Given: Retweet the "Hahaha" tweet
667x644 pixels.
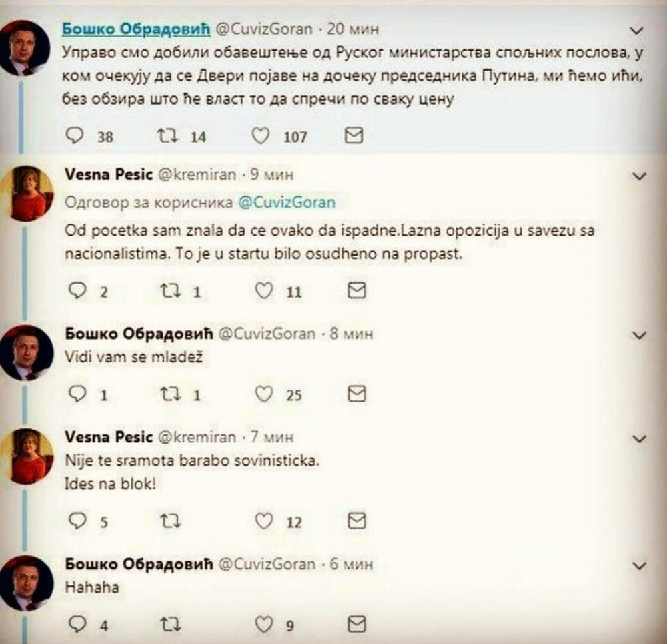Looking at the screenshot, I should [x=165, y=625].
